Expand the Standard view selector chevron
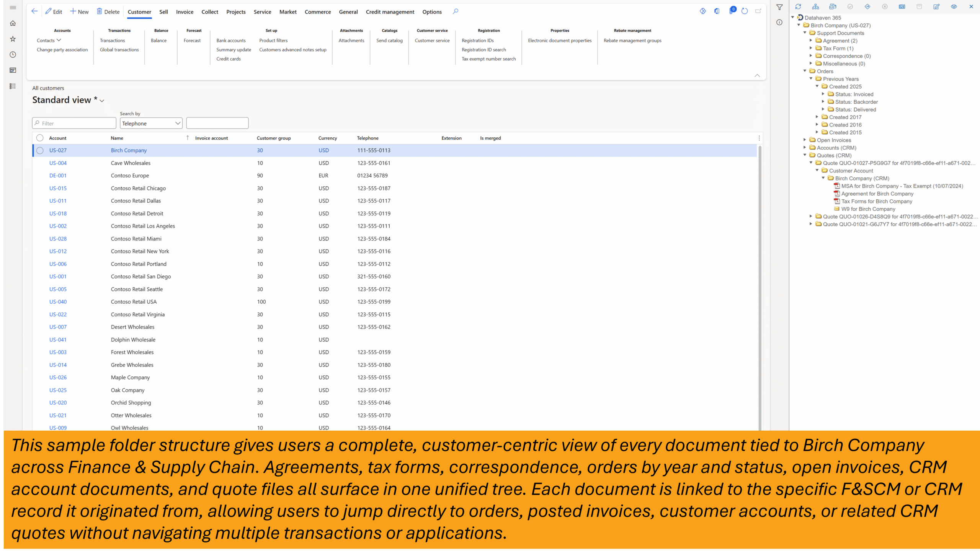This screenshot has height=555, width=980. pyautogui.click(x=102, y=101)
